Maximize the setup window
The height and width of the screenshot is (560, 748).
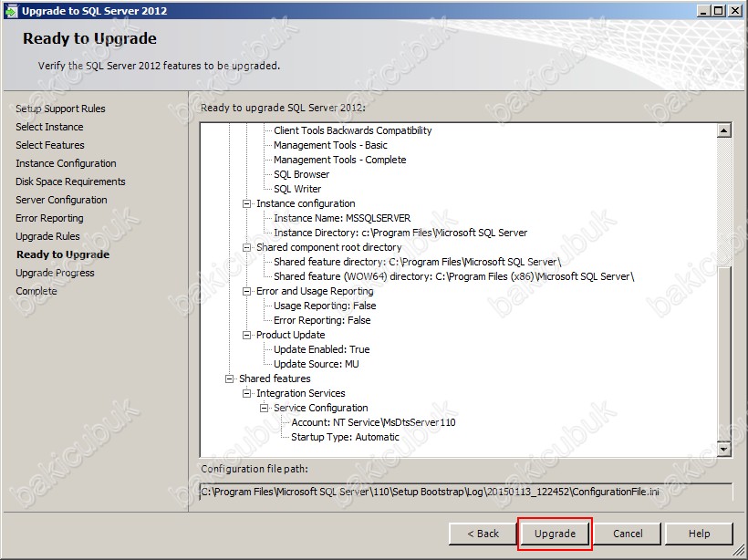(x=719, y=11)
